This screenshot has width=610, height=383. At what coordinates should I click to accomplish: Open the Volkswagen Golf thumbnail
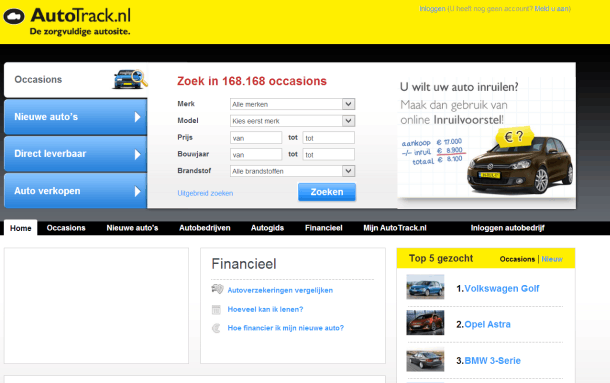(x=425, y=287)
